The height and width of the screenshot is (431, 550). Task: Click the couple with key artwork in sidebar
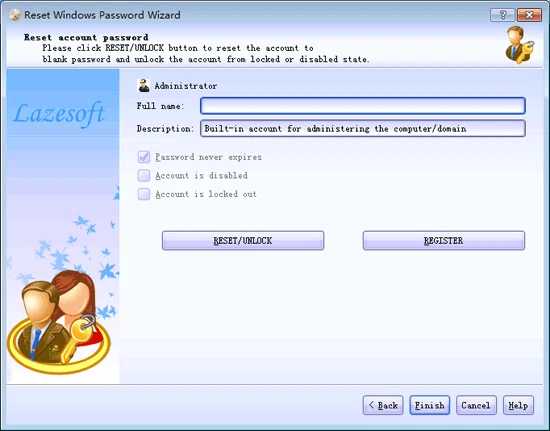[x=59, y=321]
